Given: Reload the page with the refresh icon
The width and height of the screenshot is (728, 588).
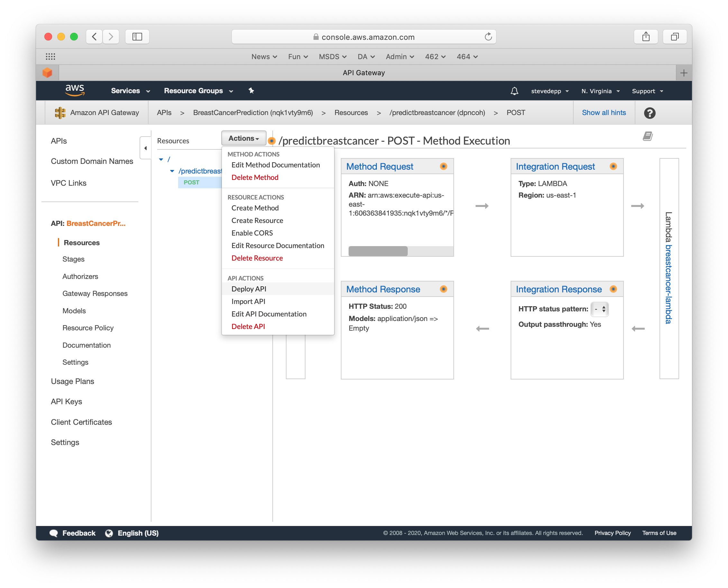Looking at the screenshot, I should pos(488,37).
